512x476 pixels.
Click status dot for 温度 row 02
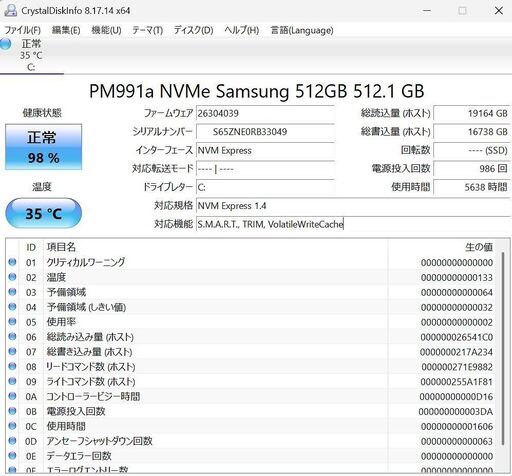pos(12,277)
